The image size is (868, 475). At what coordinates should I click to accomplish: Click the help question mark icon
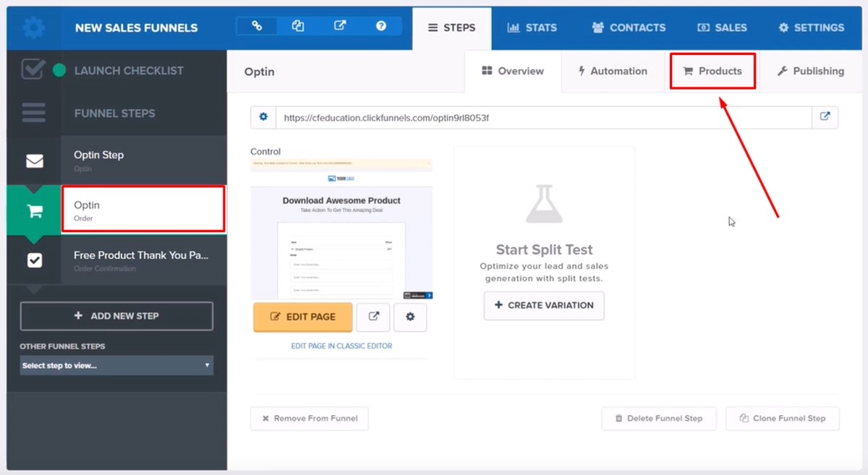(x=380, y=26)
